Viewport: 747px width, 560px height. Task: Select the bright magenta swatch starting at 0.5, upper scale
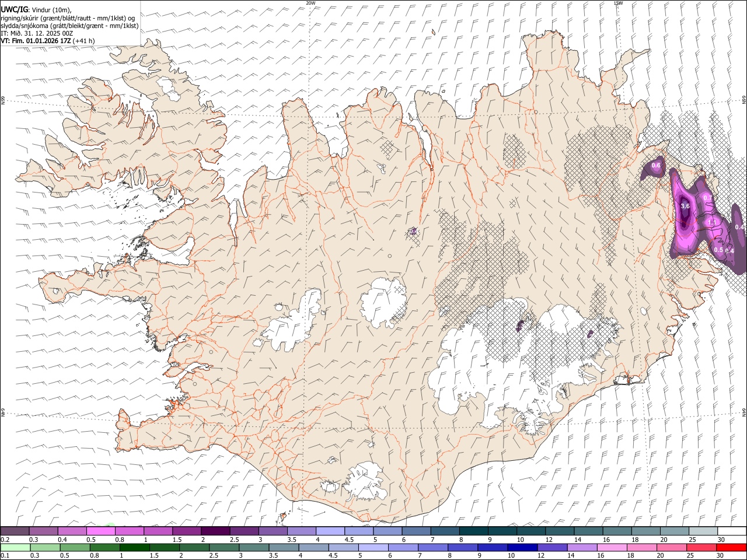(100, 531)
